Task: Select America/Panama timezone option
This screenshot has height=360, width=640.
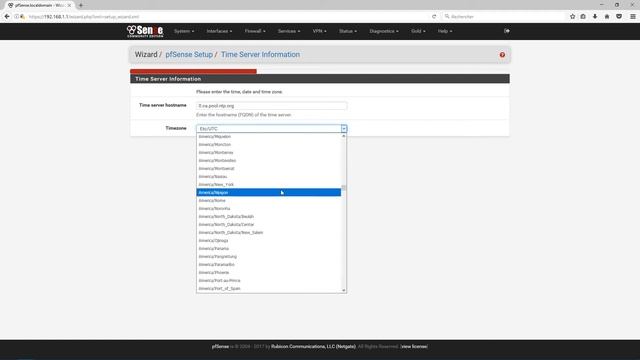Action: [269, 249]
